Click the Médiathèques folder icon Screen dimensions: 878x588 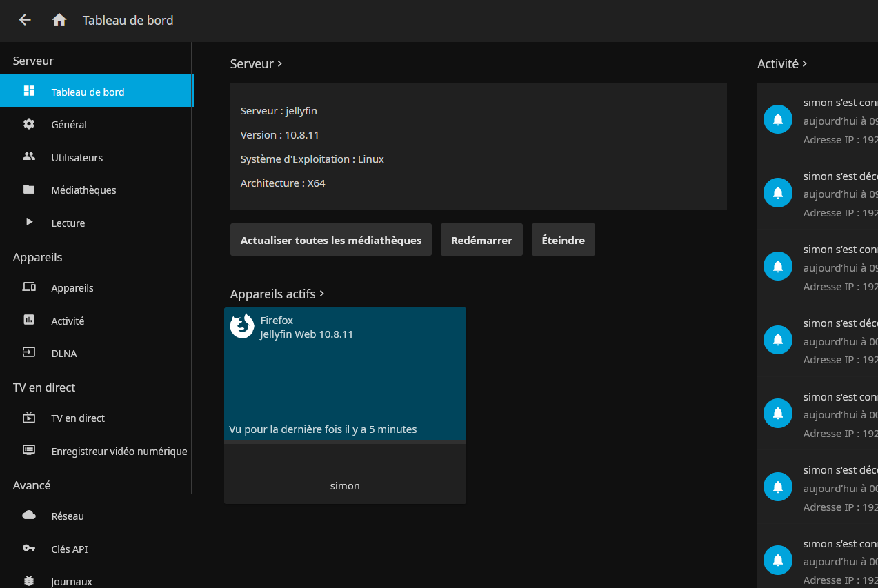(x=29, y=190)
